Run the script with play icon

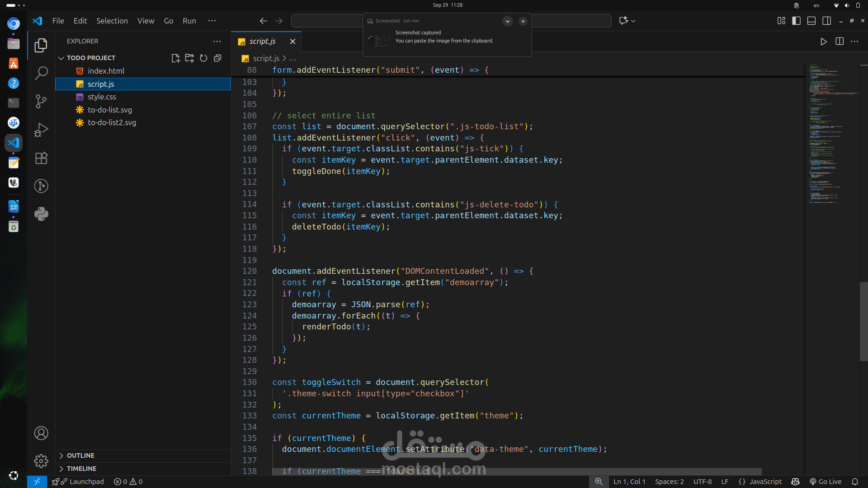[x=824, y=42]
